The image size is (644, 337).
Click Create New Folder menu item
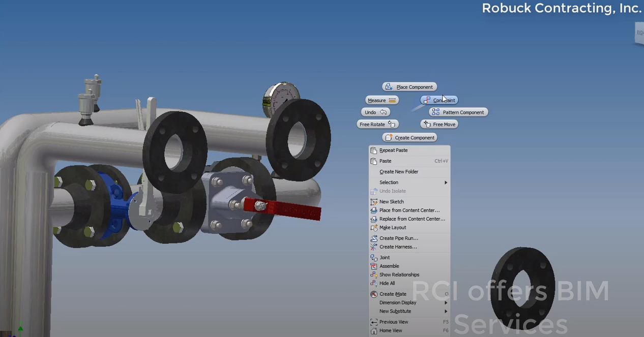409,172
